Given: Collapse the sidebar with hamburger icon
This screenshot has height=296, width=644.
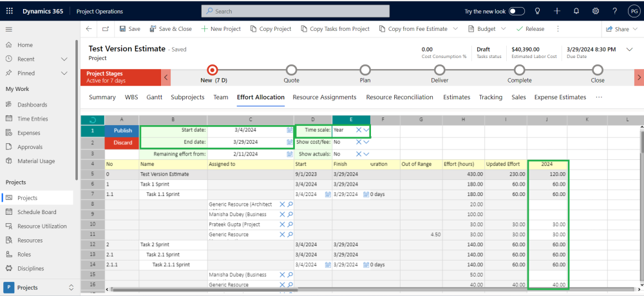Looking at the screenshot, I should (x=9, y=30).
